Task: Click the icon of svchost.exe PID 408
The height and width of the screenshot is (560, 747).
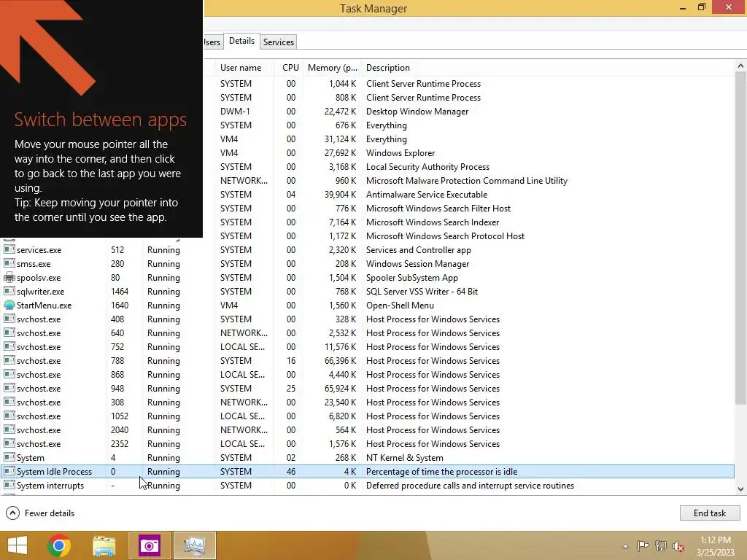Action: click(x=9, y=319)
